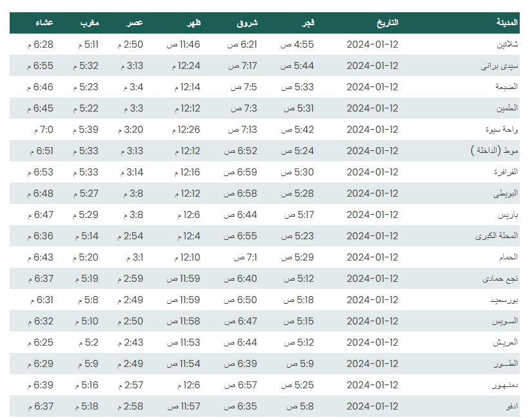Click the عصر column header
Screen dimensions: 532x418
point(135,23)
